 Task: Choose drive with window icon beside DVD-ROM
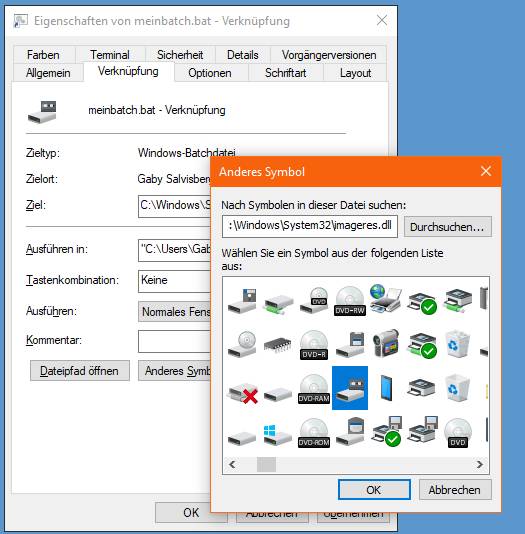[x=350, y=431]
